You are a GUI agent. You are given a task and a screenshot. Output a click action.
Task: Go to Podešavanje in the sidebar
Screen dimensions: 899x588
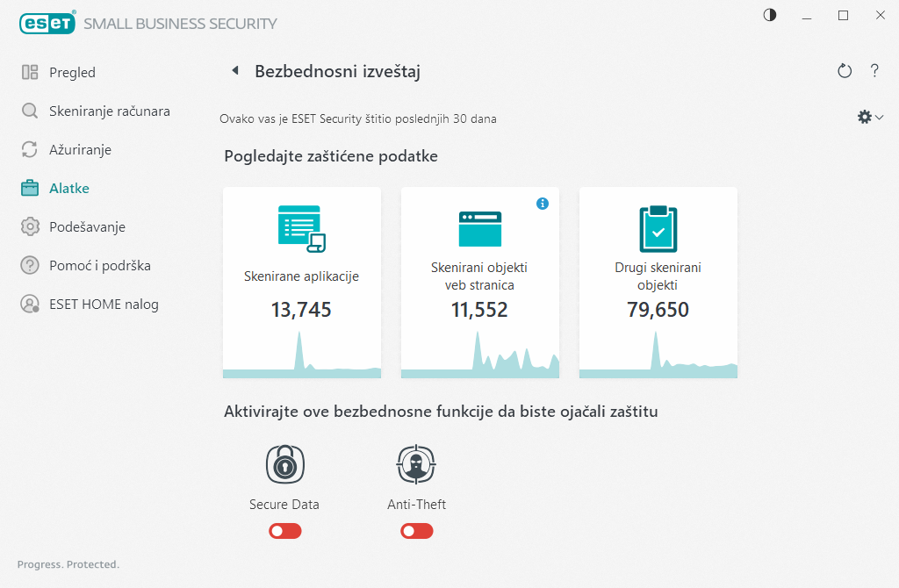pyautogui.click(x=87, y=227)
